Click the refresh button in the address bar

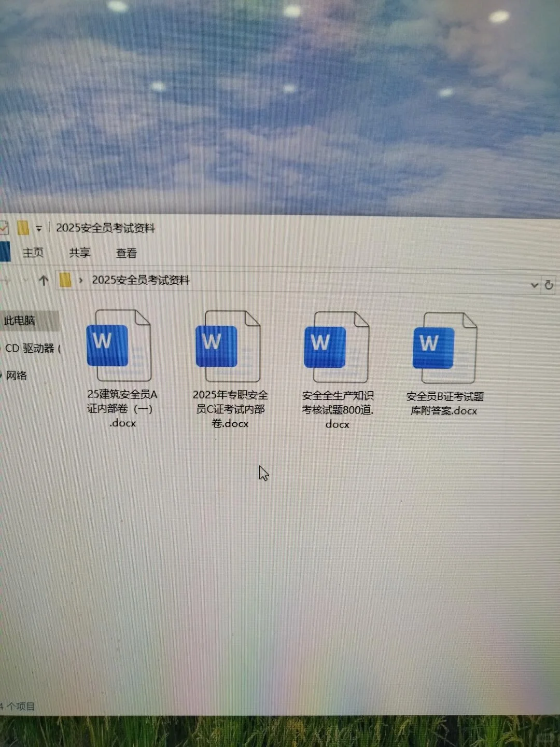point(549,285)
